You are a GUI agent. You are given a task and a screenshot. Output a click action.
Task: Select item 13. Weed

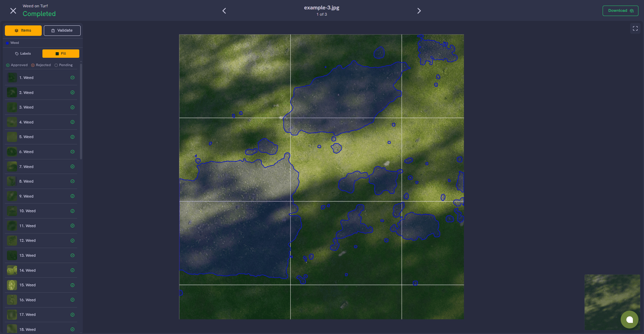[x=41, y=255]
